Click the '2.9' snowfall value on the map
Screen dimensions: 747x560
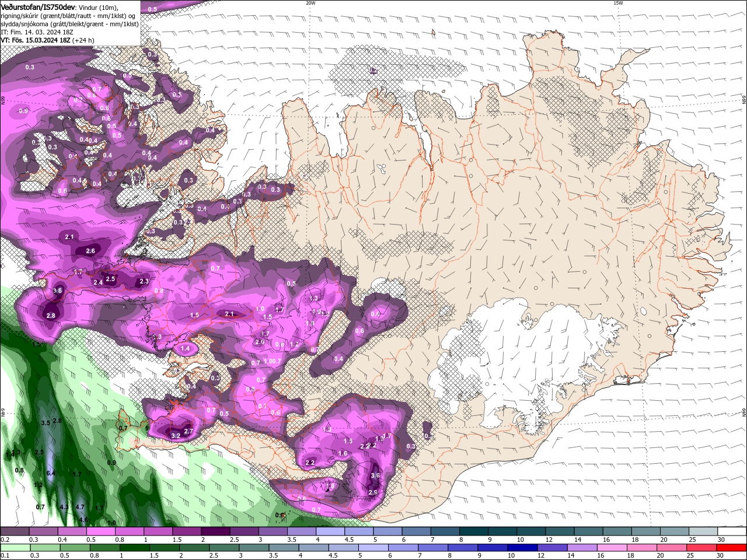[373, 492]
